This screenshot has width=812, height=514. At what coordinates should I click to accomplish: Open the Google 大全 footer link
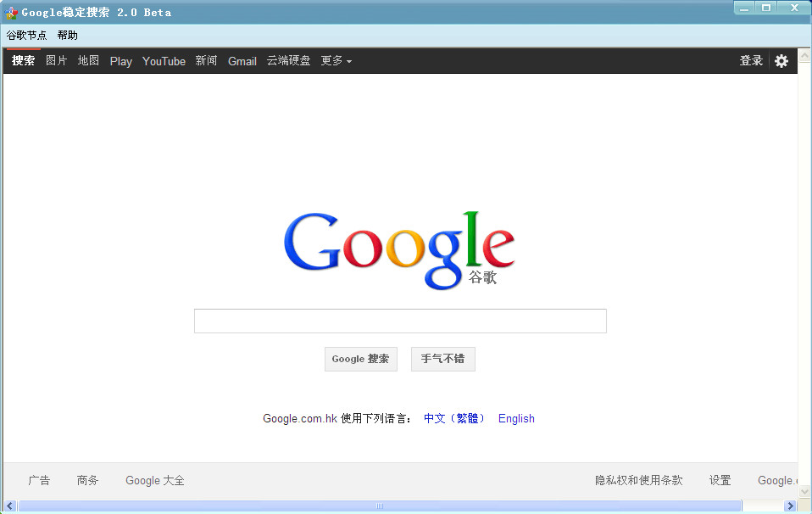[155, 480]
